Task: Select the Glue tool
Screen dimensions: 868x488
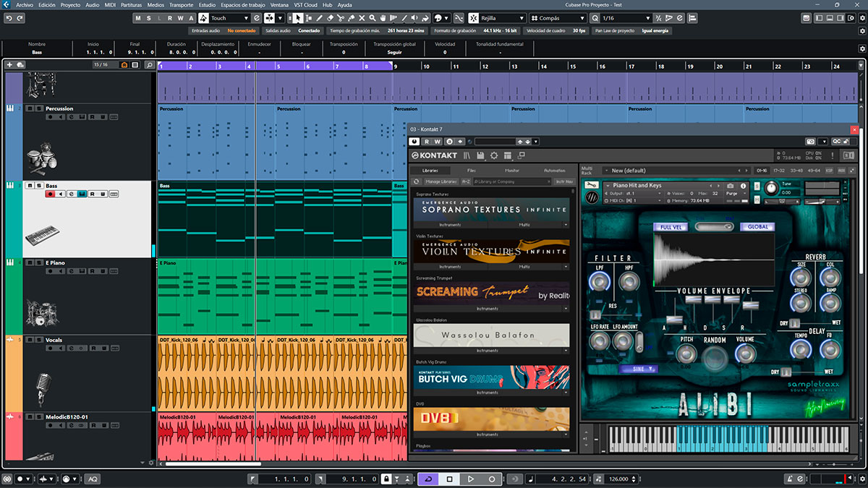Action: tap(351, 18)
